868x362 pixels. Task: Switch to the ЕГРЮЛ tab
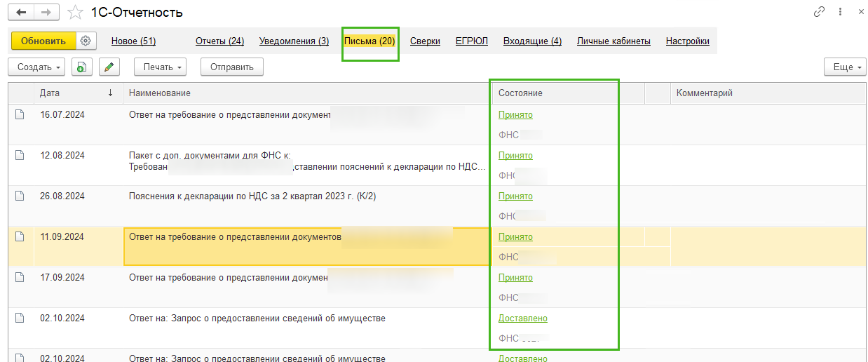pos(471,41)
